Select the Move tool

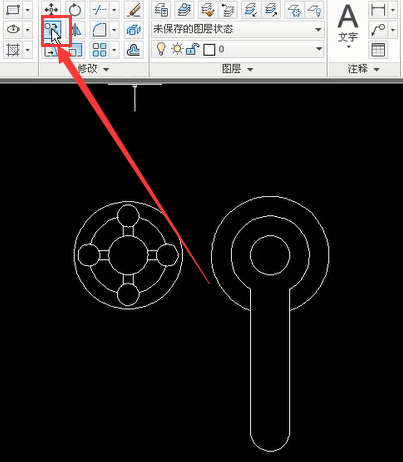(x=51, y=10)
